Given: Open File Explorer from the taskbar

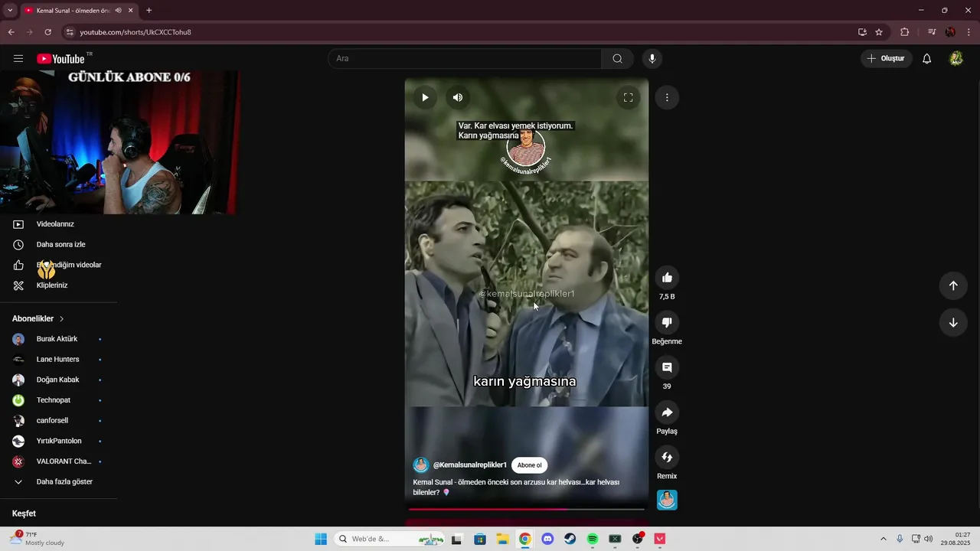Looking at the screenshot, I should click(502, 539).
